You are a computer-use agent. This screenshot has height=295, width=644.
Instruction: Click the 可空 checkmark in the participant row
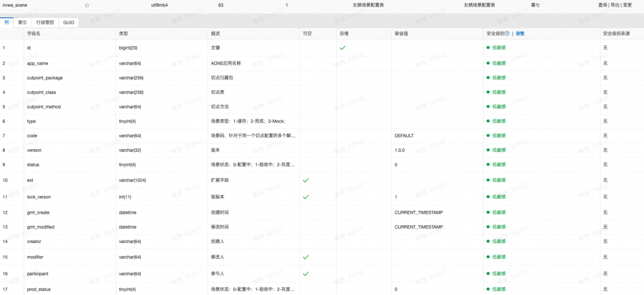[305, 274]
